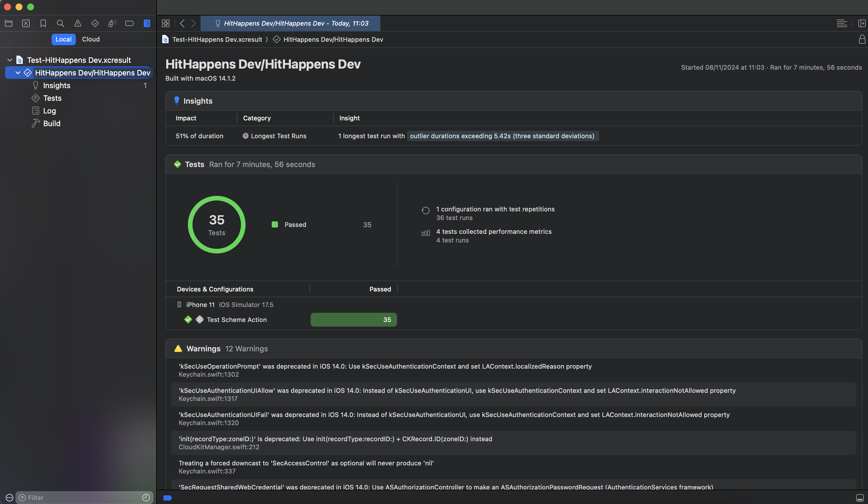Open the Test navigator diamond icon
Viewport: 868px width, 504px height.
pos(95,23)
